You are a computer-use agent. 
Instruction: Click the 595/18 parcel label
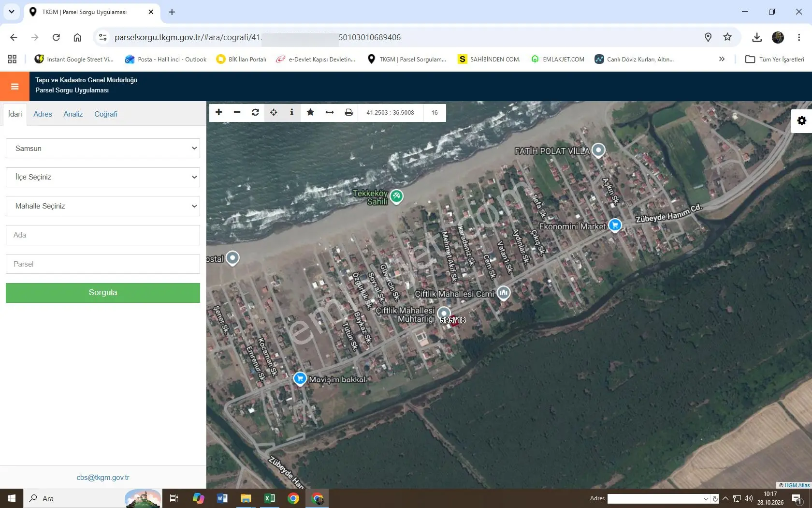click(x=453, y=320)
